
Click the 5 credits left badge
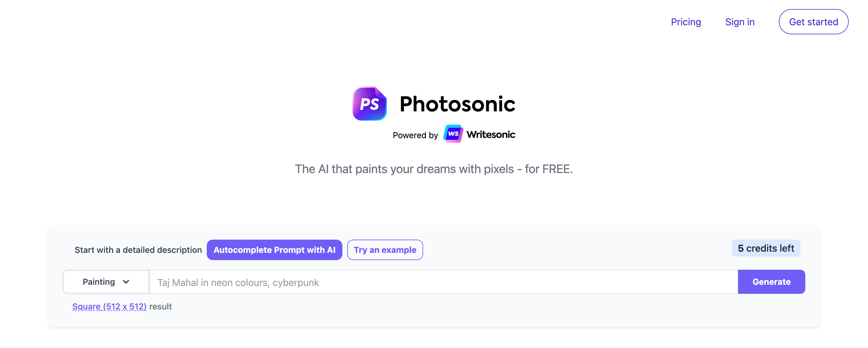click(766, 248)
